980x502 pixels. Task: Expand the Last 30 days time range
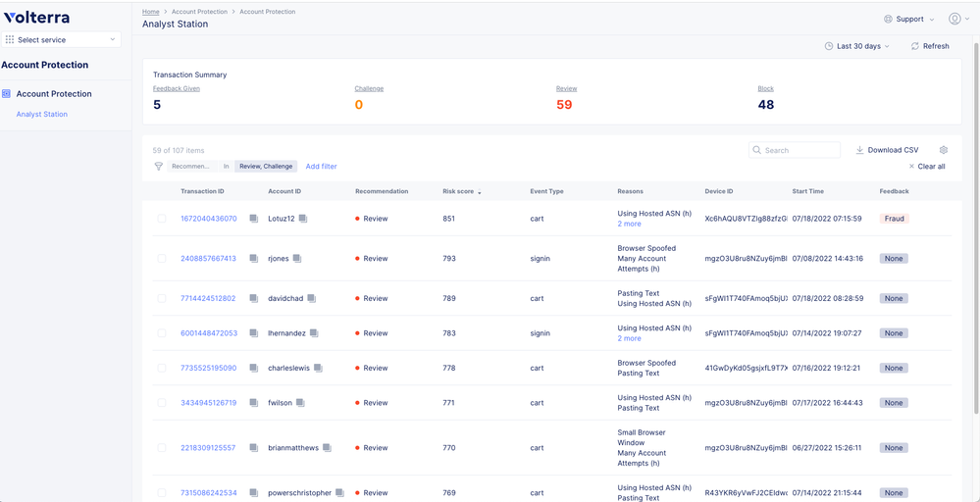857,46
